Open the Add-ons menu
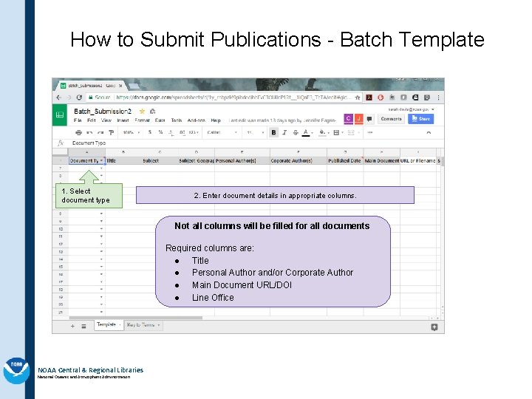The height and width of the screenshot is (399, 532). [196, 120]
